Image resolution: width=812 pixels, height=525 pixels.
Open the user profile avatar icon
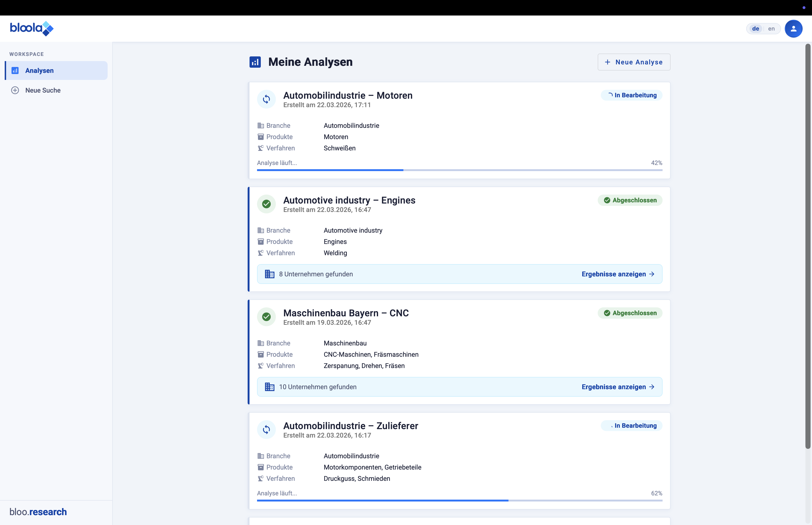(793, 29)
